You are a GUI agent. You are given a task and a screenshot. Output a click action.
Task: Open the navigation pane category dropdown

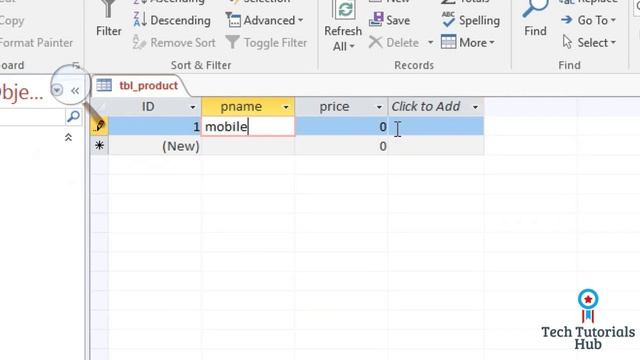click(x=57, y=90)
